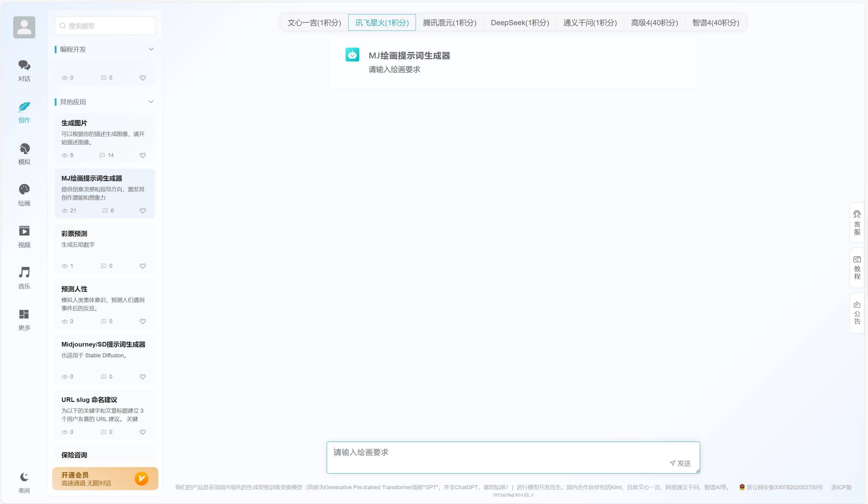868x504 pixels.
Task: Choose the 通义千问(1积分) model tab
Action: [x=590, y=23]
